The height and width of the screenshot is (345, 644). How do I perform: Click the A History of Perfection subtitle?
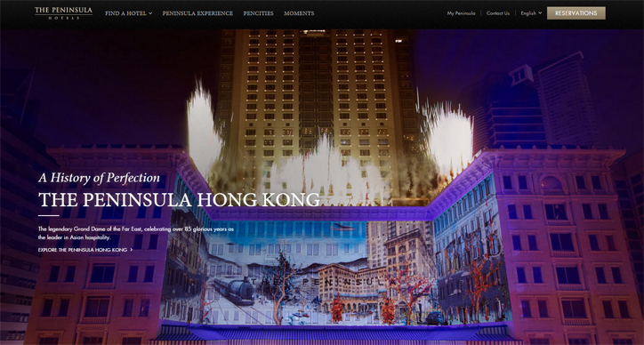pos(99,178)
